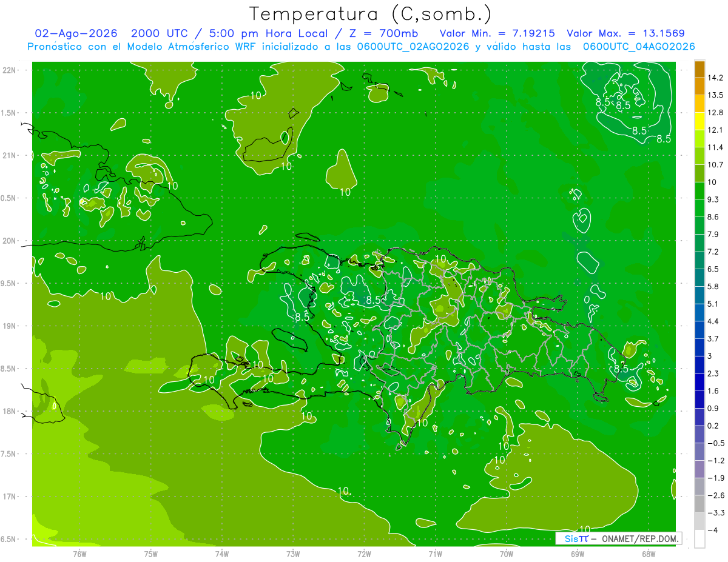
Task: Click the "0.9" color scale value
Action: click(x=713, y=408)
